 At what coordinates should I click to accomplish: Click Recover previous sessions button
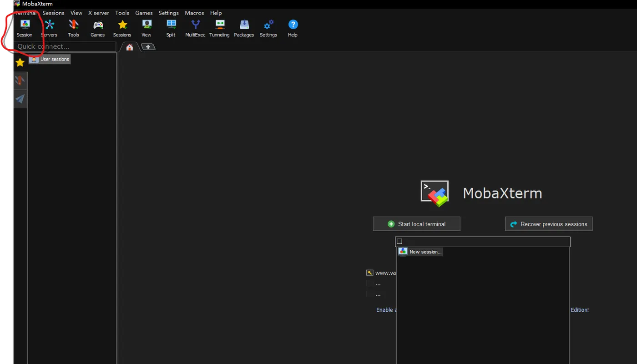(549, 224)
